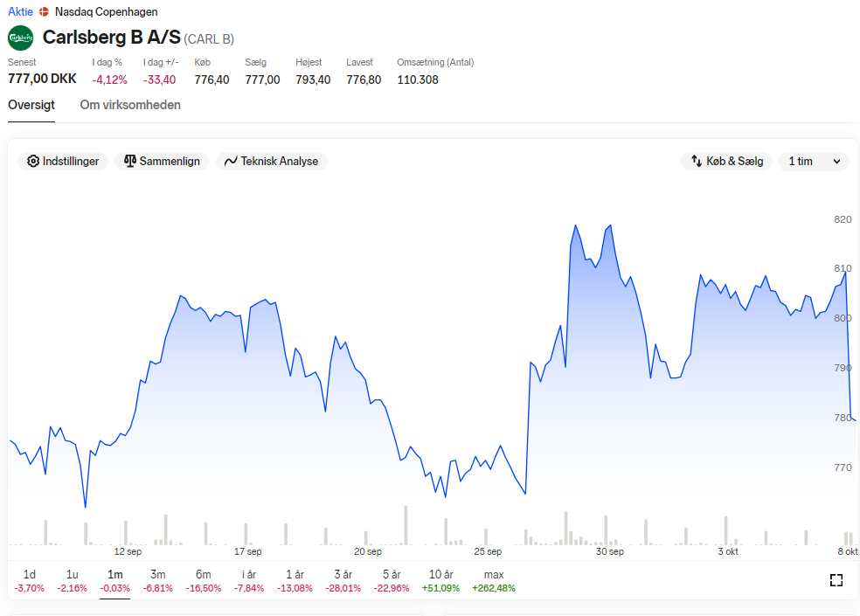Click the 30 sep date axis label

point(610,551)
